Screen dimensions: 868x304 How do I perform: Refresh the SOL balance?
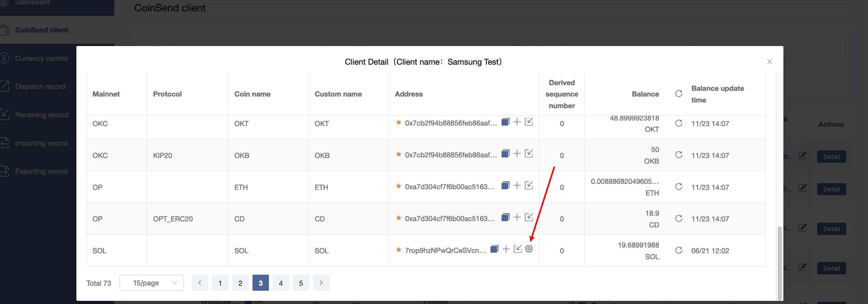(x=679, y=250)
